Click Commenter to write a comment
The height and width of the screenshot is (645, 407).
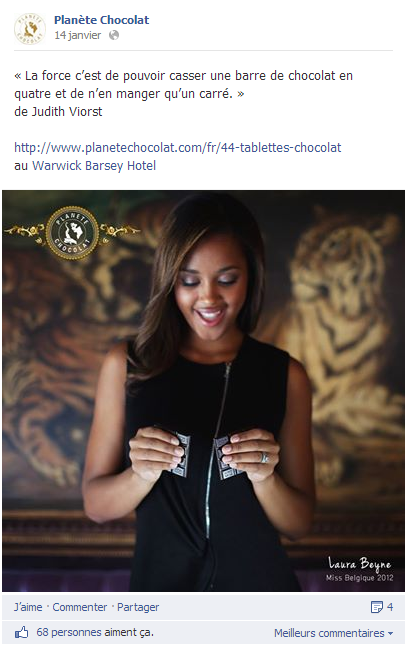(x=79, y=607)
